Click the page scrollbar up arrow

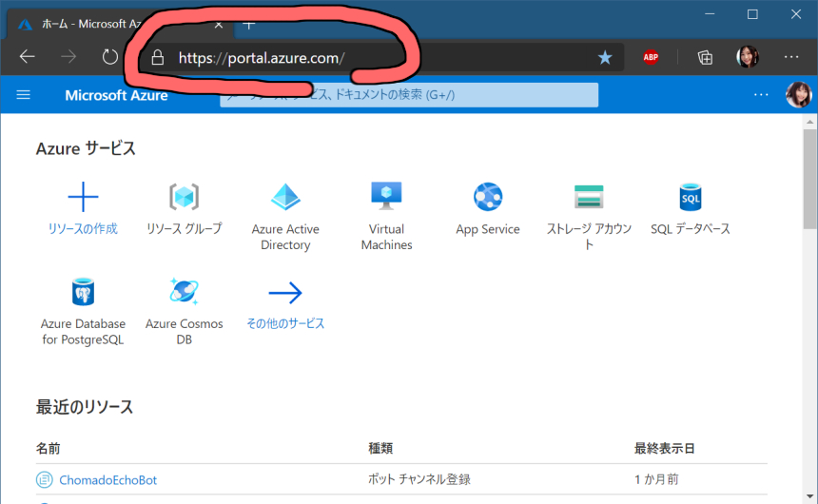coord(809,122)
